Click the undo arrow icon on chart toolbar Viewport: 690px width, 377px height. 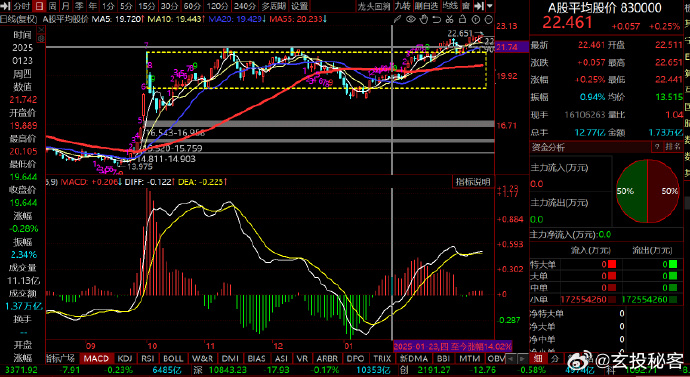coord(437,19)
